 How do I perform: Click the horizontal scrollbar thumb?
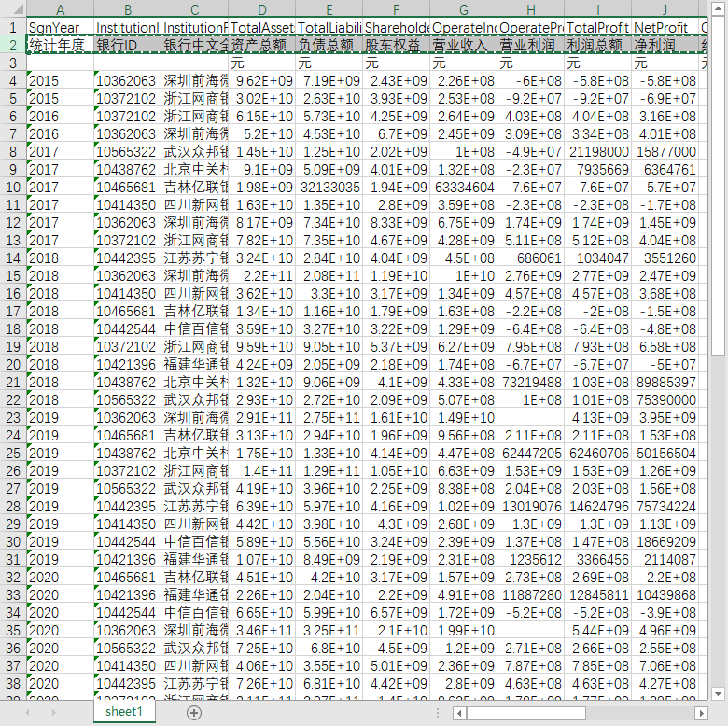click(526, 713)
